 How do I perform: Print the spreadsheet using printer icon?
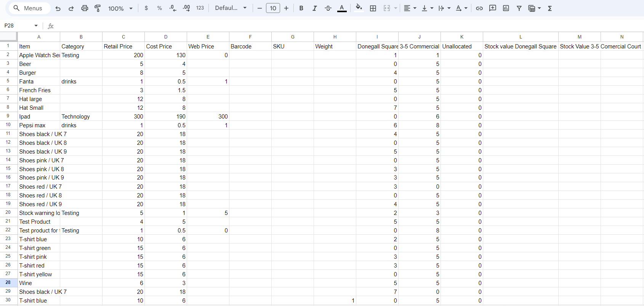point(85,8)
